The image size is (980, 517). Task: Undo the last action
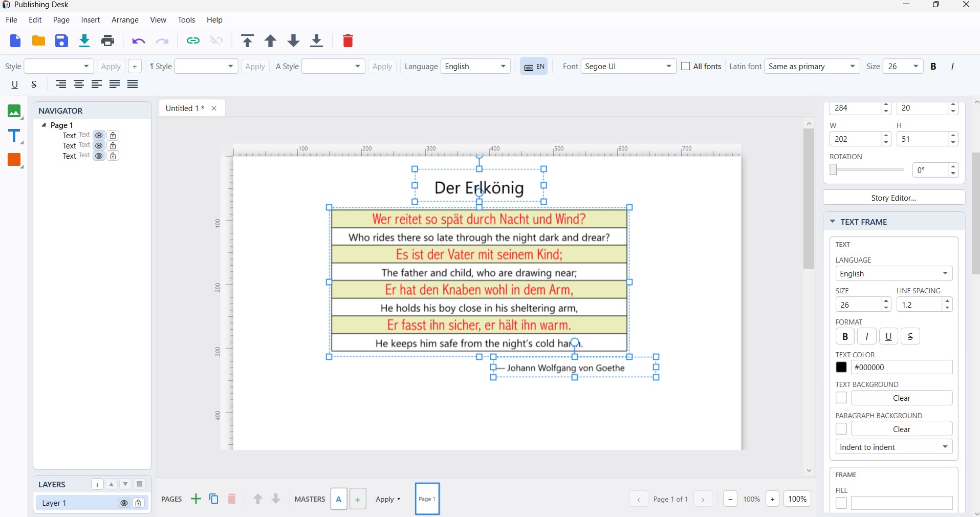(x=139, y=41)
